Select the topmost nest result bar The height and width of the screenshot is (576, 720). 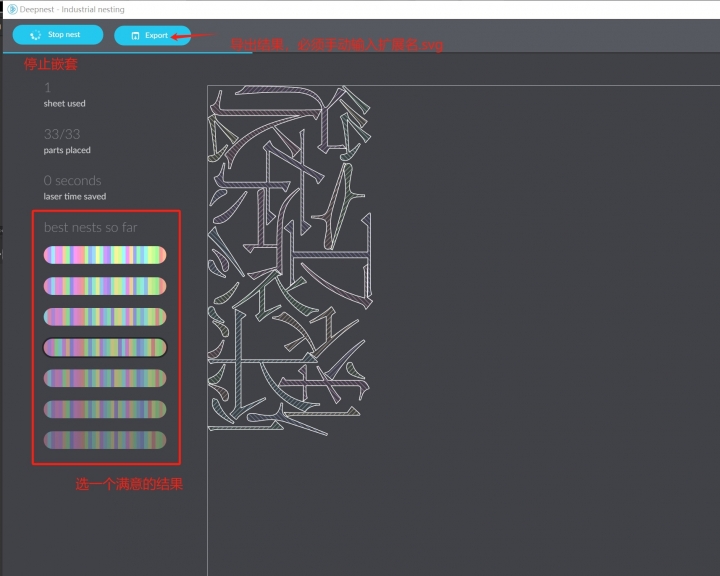click(x=104, y=255)
